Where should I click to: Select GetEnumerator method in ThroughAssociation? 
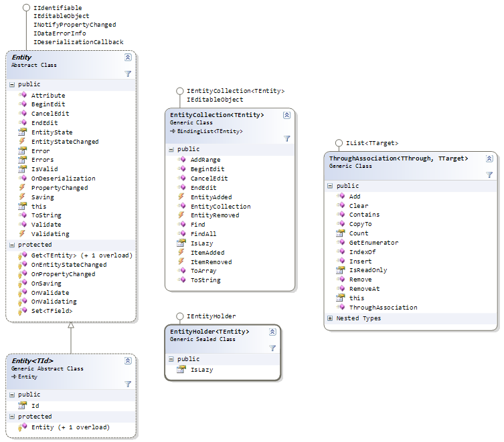click(x=373, y=243)
